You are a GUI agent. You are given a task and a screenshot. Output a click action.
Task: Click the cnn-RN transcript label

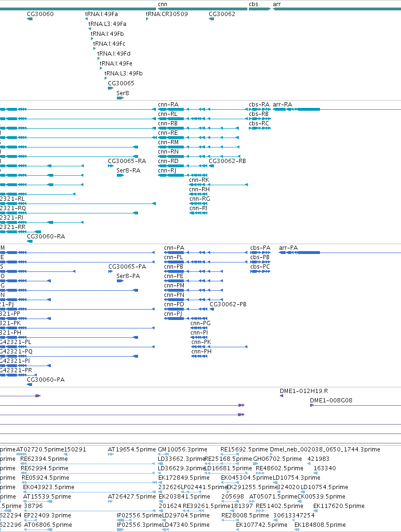(x=168, y=152)
